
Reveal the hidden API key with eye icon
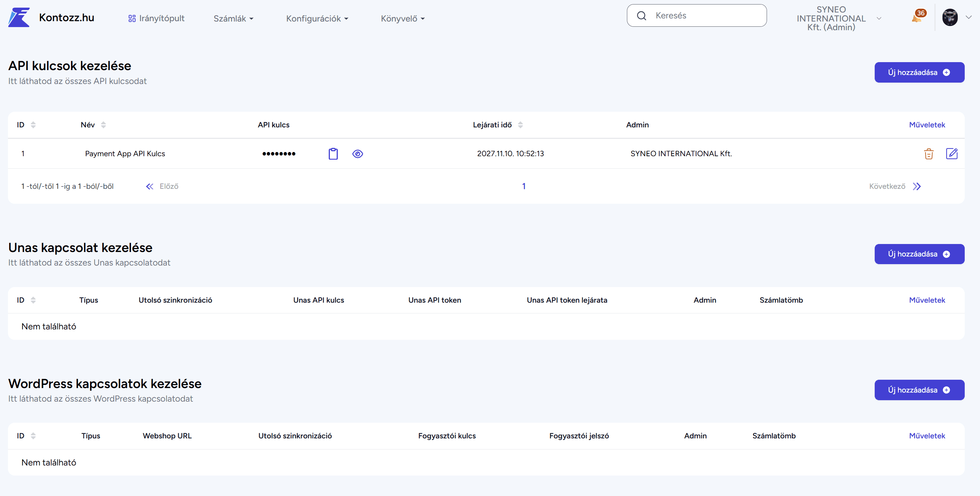pos(357,153)
